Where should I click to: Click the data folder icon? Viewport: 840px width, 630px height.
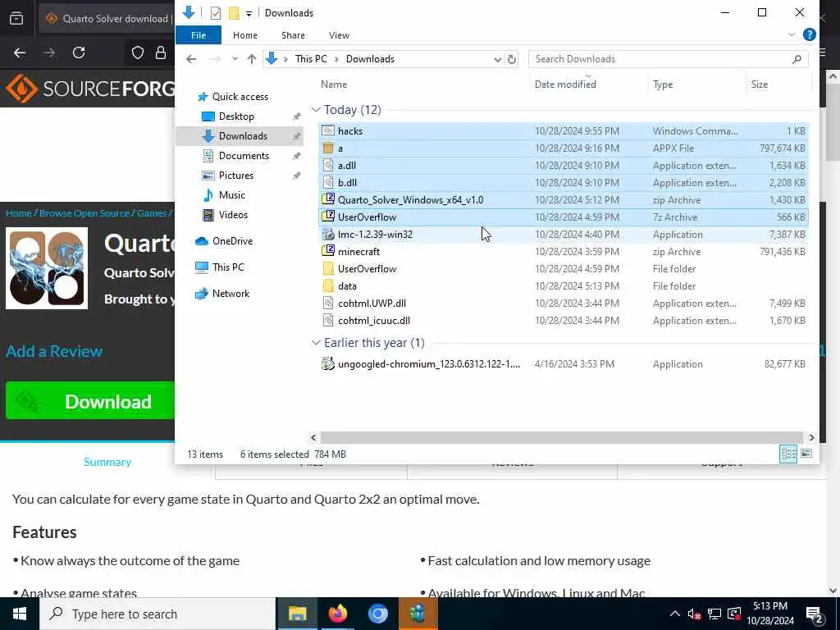[328, 286]
